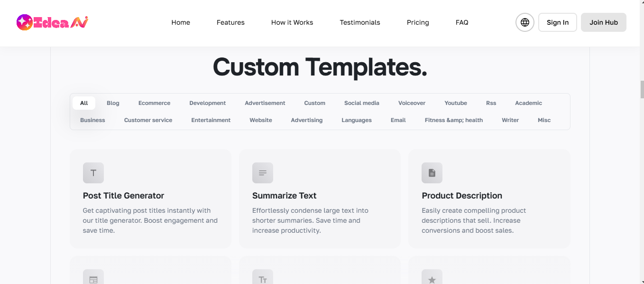The image size is (644, 284).
Task: Click the Product Description document icon
Action: (432, 173)
